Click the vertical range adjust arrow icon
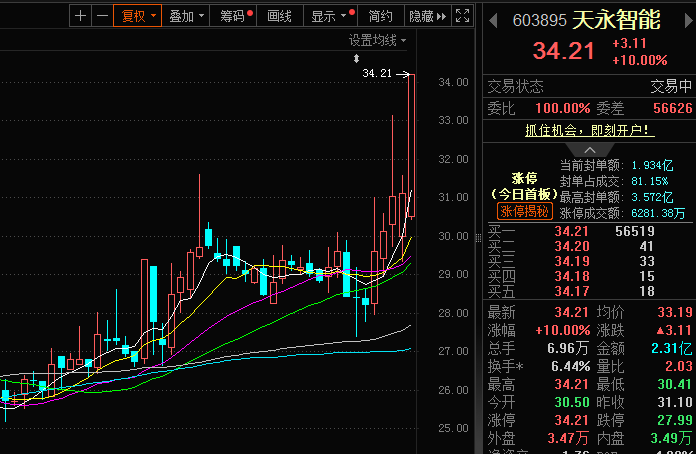Viewport: 696px width, 454px height. [x=356, y=59]
